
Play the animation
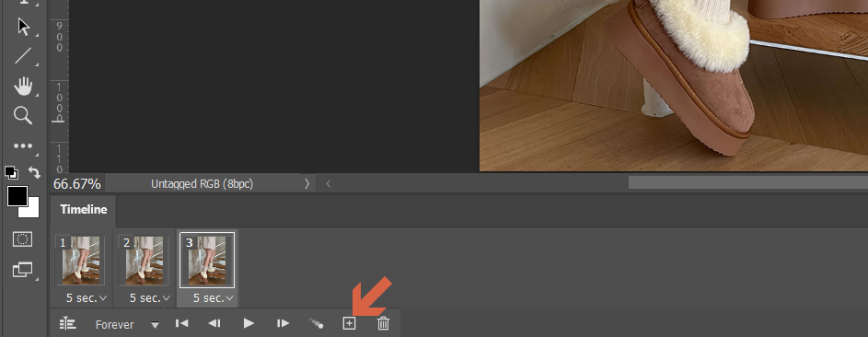tap(249, 323)
